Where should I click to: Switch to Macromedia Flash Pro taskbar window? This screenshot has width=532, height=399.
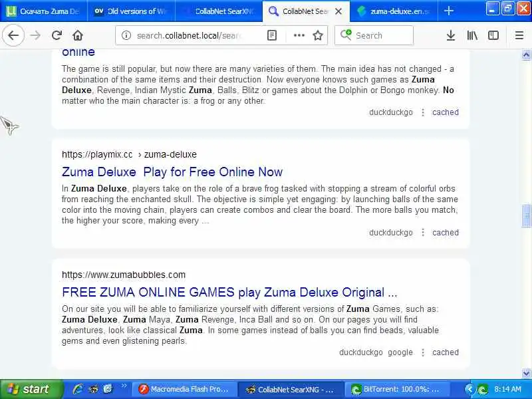click(185, 389)
